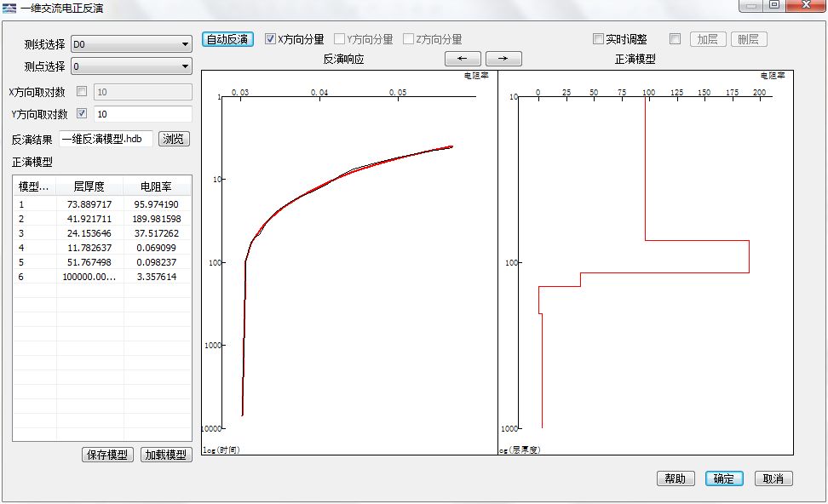
Task: Click the 删层 button
Action: point(749,39)
